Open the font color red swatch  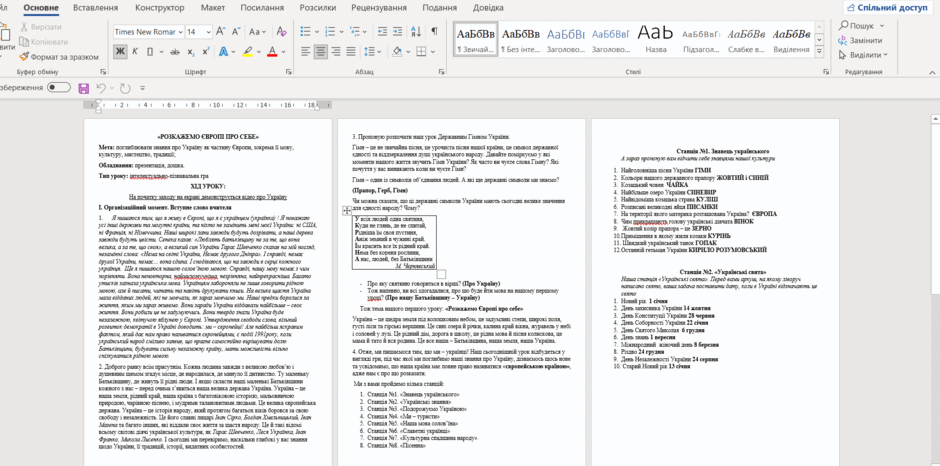coord(272,52)
